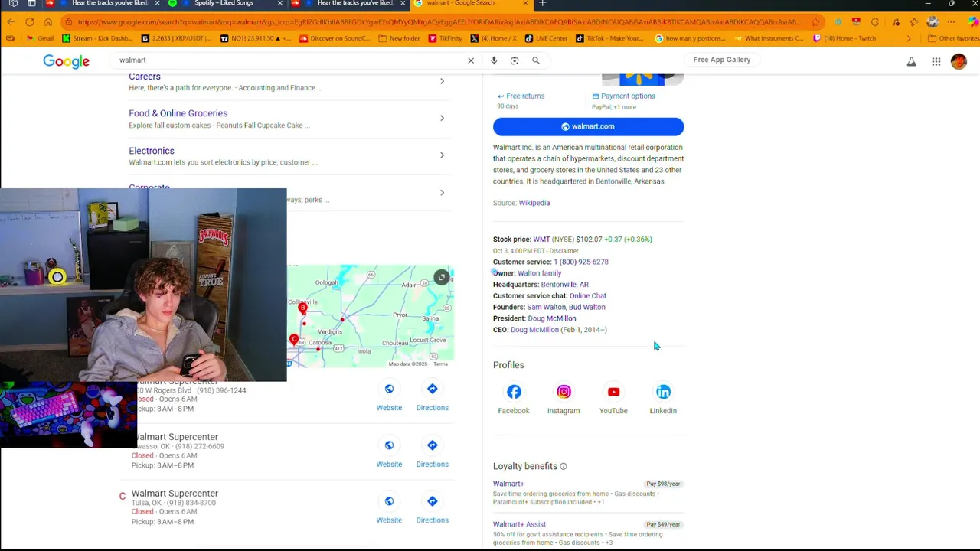Open Walmart's LinkedIn profile

coord(663,399)
